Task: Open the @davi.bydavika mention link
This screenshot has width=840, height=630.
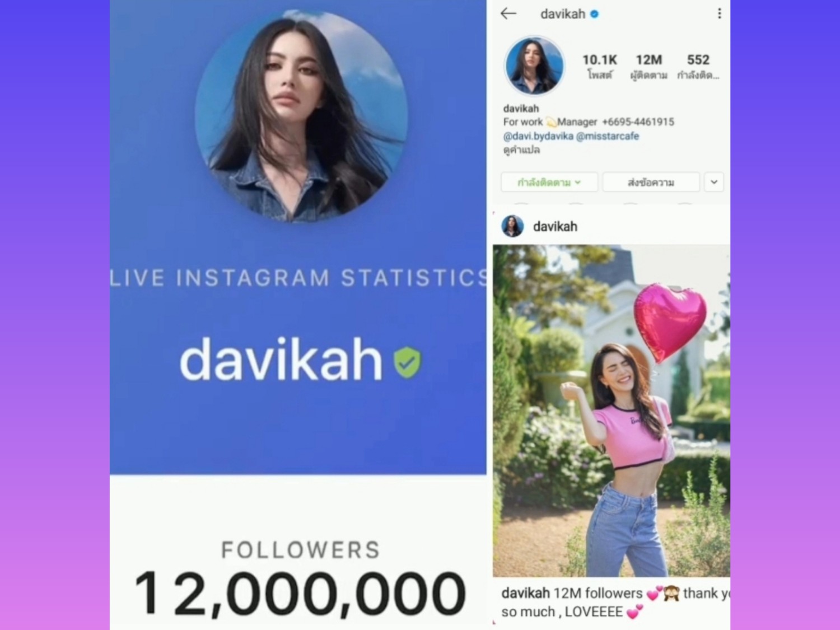Action: click(x=538, y=136)
